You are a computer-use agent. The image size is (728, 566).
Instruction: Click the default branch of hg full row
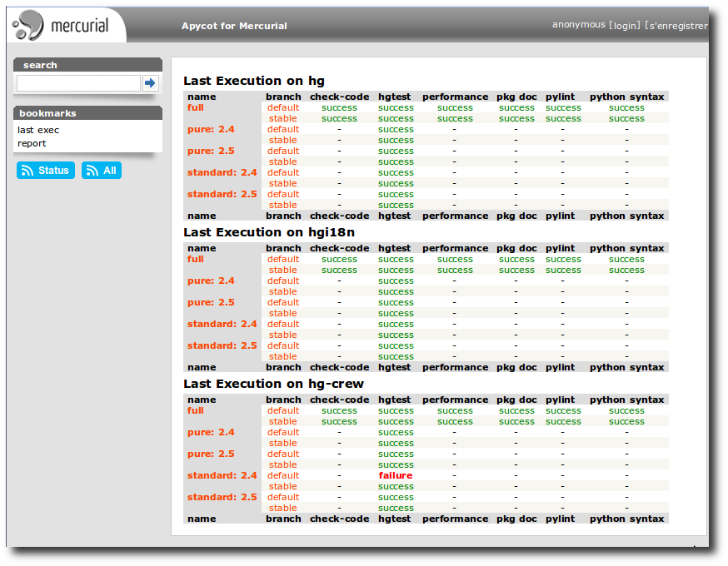(x=282, y=107)
